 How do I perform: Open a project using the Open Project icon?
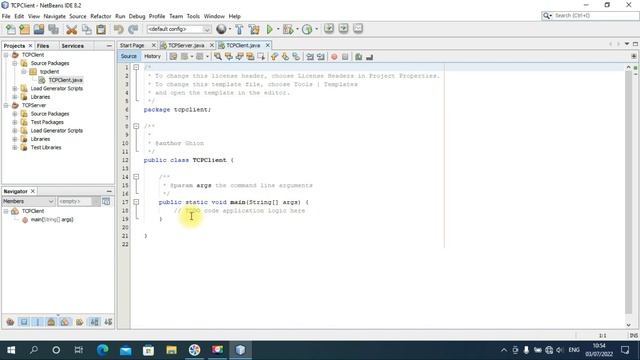click(x=39, y=29)
